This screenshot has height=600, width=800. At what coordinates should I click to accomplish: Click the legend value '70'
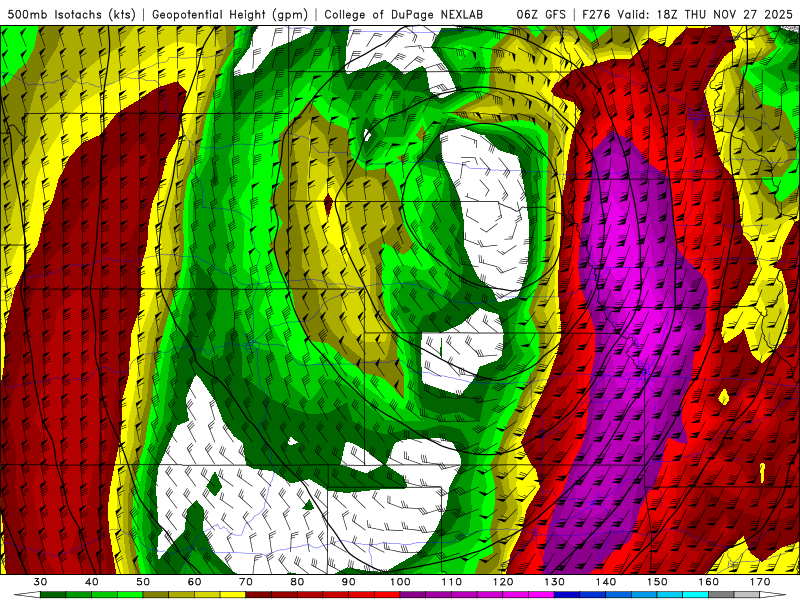coord(246,582)
